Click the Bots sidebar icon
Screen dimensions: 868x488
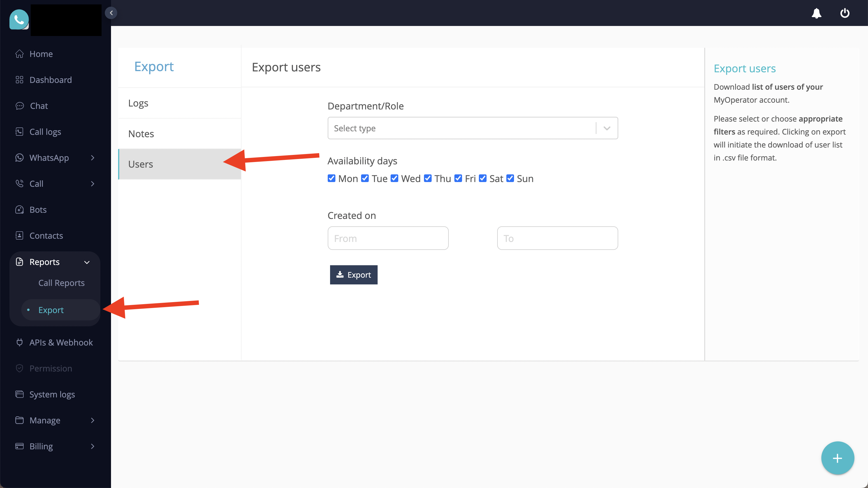19,209
